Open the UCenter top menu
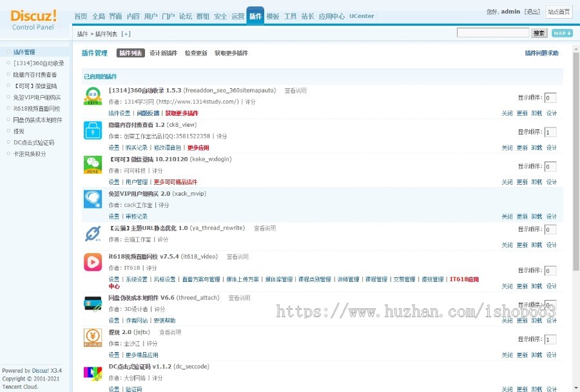Viewport: 580px width, 392px height. pyautogui.click(x=362, y=16)
